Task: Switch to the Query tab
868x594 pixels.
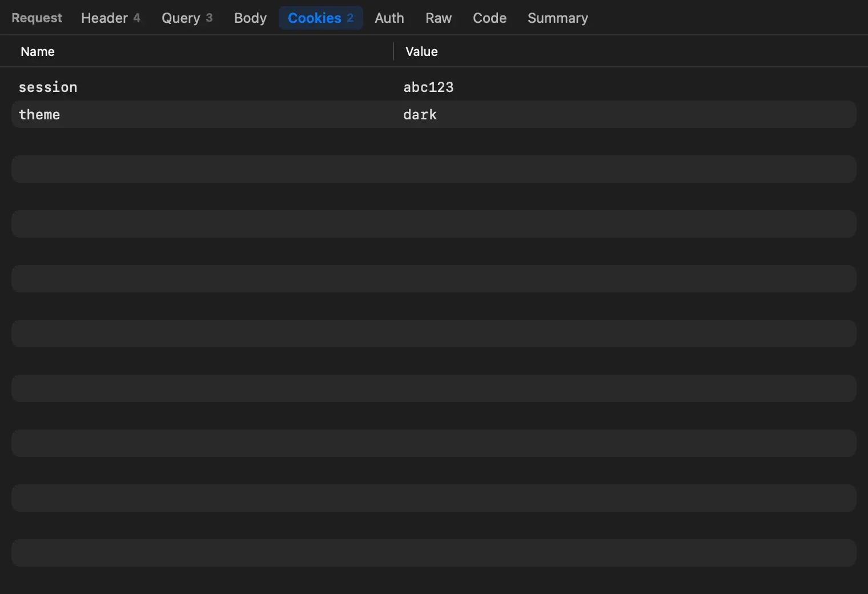Action: pos(187,18)
